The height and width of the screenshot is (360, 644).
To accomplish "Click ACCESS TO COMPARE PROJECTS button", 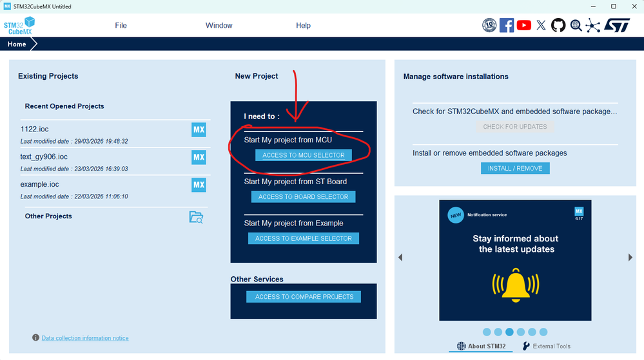I will (x=304, y=297).
